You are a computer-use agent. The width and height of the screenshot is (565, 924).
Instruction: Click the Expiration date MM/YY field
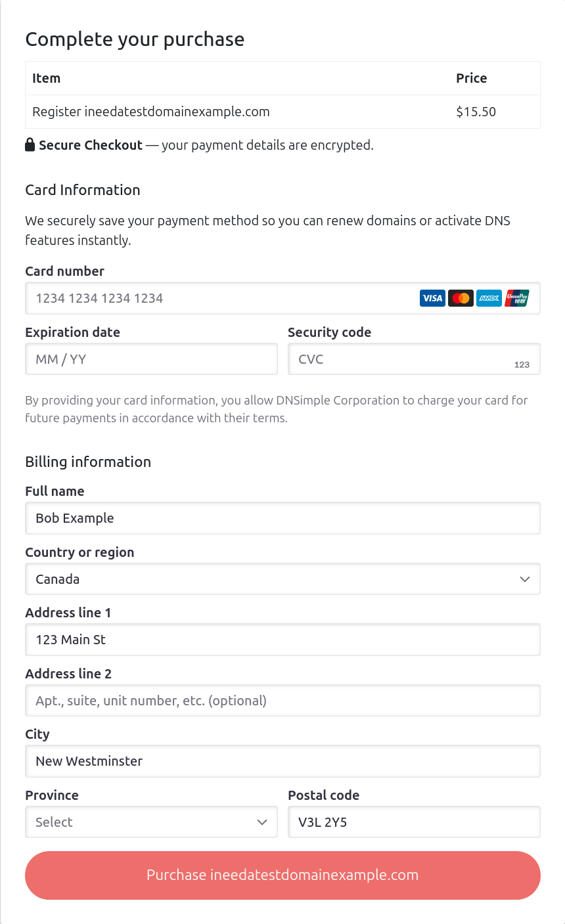coord(151,359)
